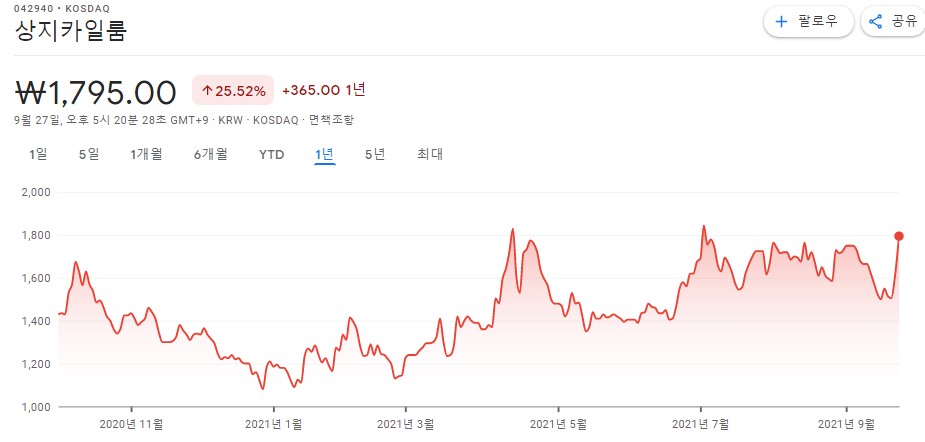The image size is (925, 442).
Task: Click the 1,800 y-axis label
Action: coord(37,235)
